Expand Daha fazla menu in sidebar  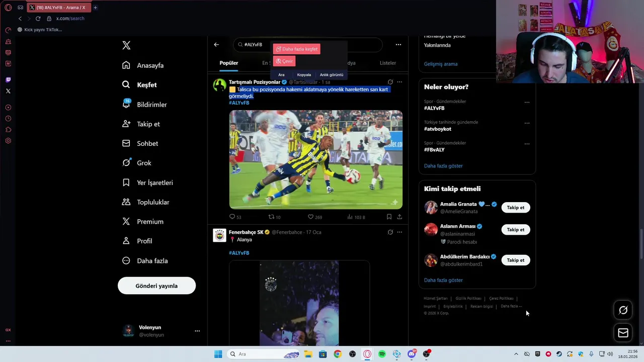click(145, 260)
